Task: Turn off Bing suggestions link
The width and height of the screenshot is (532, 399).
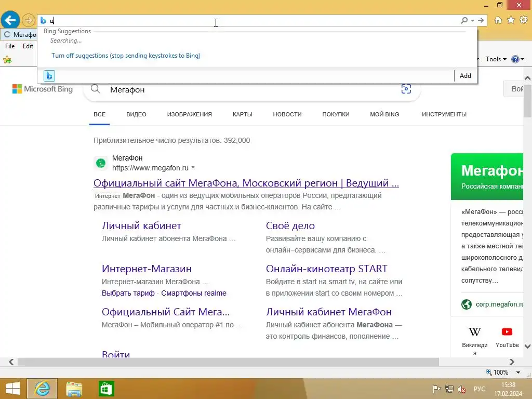Action: point(126,56)
